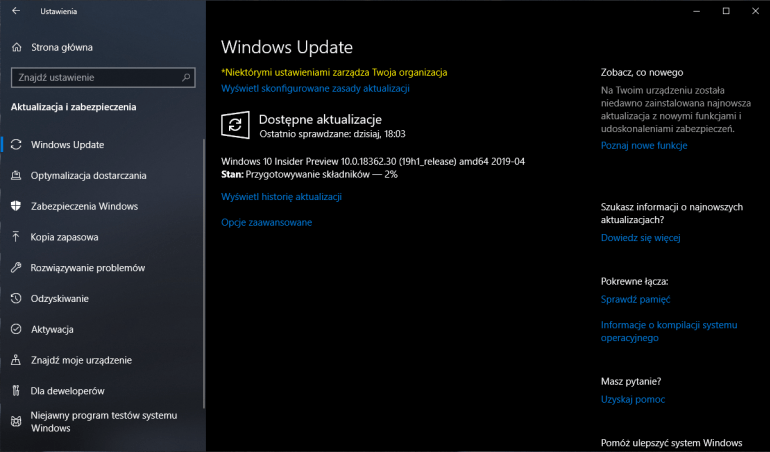Click Uzyskaj pomoc link
This screenshot has height=452, width=770.
(x=632, y=399)
